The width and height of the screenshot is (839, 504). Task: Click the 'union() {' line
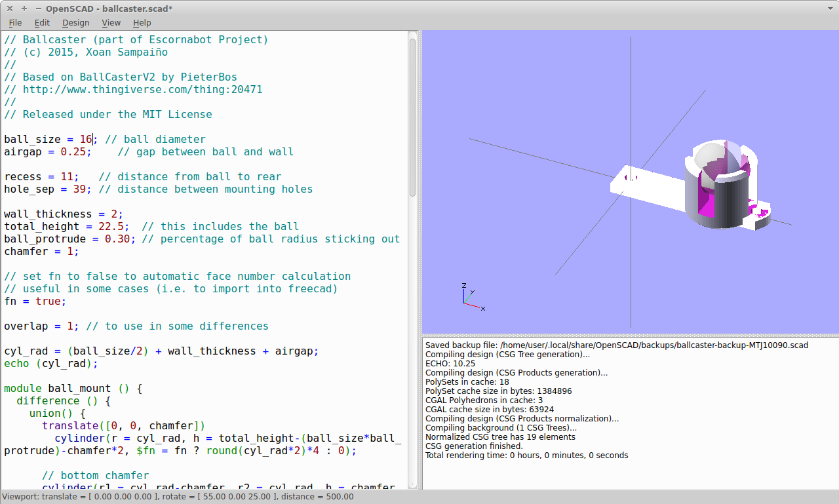click(x=57, y=414)
